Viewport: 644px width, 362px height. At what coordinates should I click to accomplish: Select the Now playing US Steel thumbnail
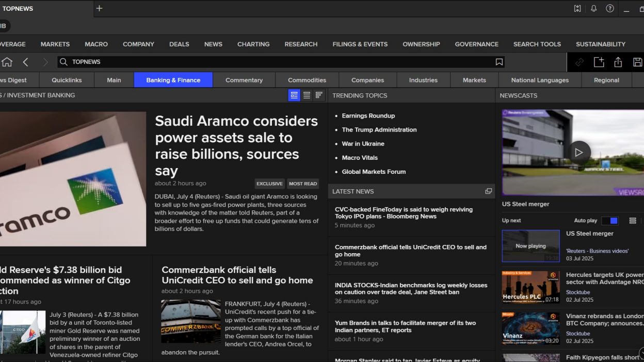[531, 246]
